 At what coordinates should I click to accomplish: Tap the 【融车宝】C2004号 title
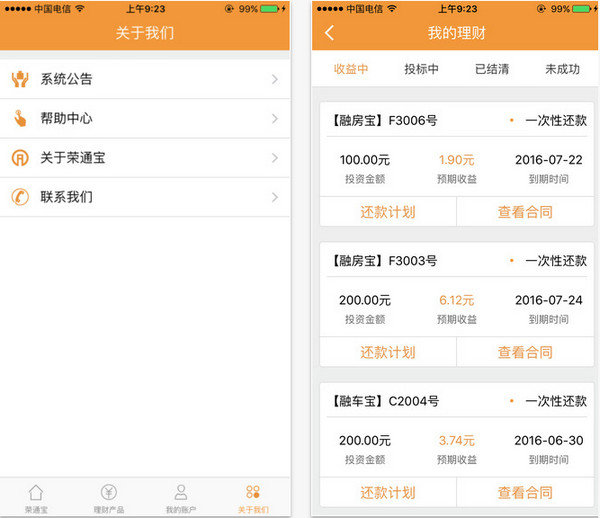pyautogui.click(x=385, y=401)
